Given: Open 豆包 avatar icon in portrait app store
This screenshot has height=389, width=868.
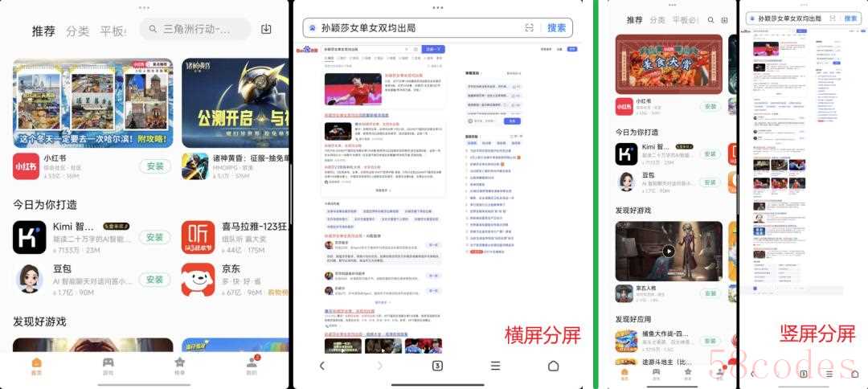Looking at the screenshot, I should [x=625, y=182].
